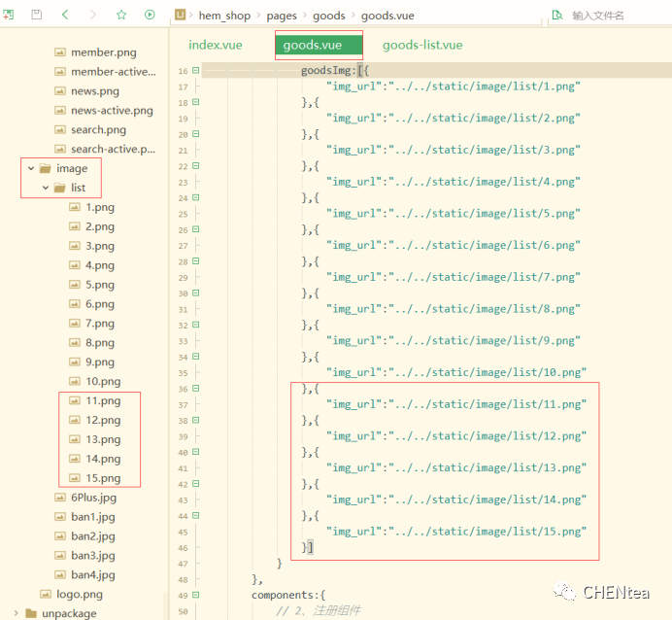672x620 pixels.
Task: Click the file search icon beside input
Action: pyautogui.click(x=556, y=16)
